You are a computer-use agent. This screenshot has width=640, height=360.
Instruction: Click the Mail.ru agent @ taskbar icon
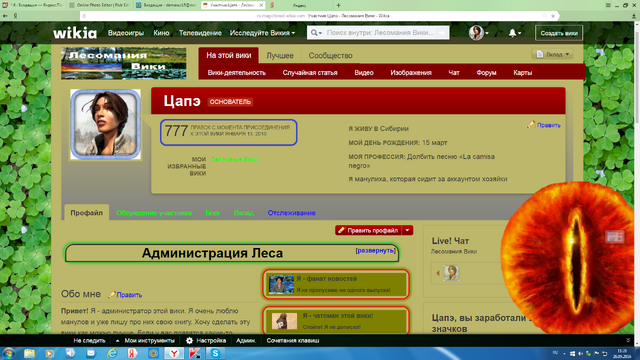153,353
